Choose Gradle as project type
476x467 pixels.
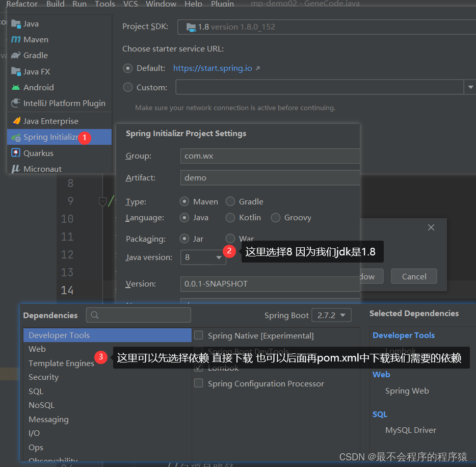pos(230,201)
